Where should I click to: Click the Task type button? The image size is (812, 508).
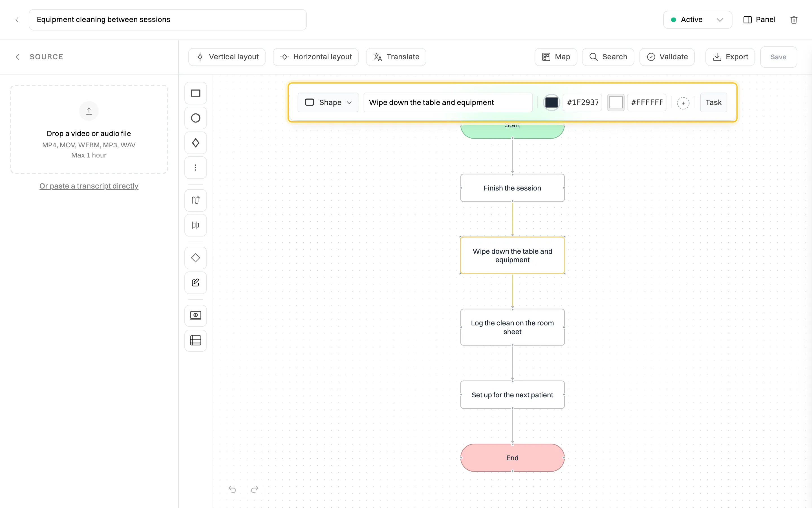(714, 102)
